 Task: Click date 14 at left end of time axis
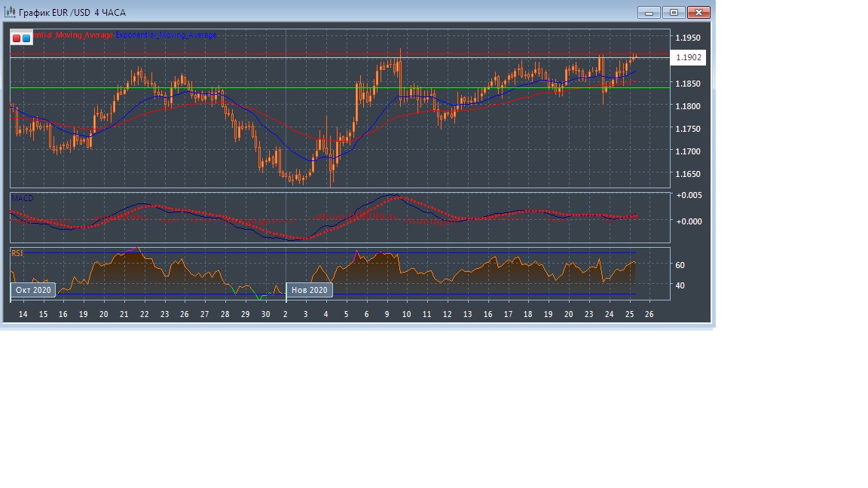(x=23, y=314)
